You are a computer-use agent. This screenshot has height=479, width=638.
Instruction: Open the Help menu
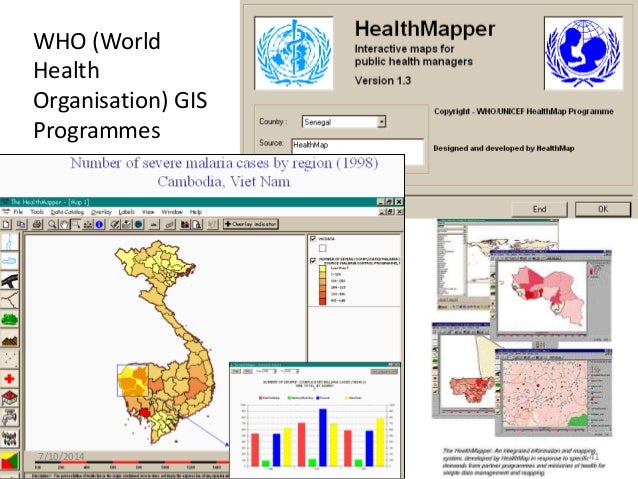pos(196,212)
